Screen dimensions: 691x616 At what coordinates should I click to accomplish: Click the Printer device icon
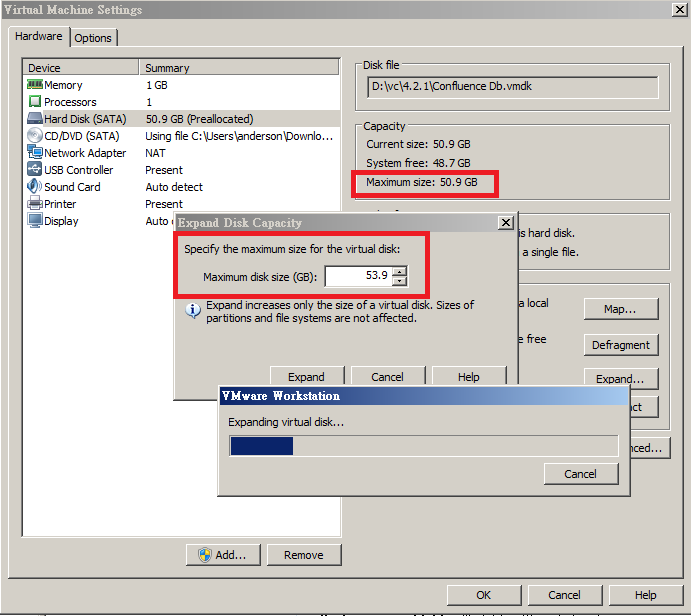[35, 204]
